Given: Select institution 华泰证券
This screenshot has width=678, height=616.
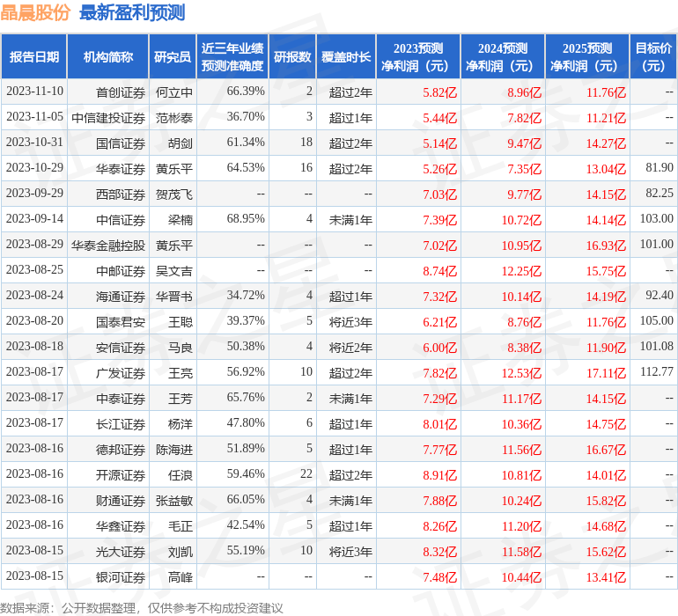Looking at the screenshot, I should pyautogui.click(x=121, y=169).
